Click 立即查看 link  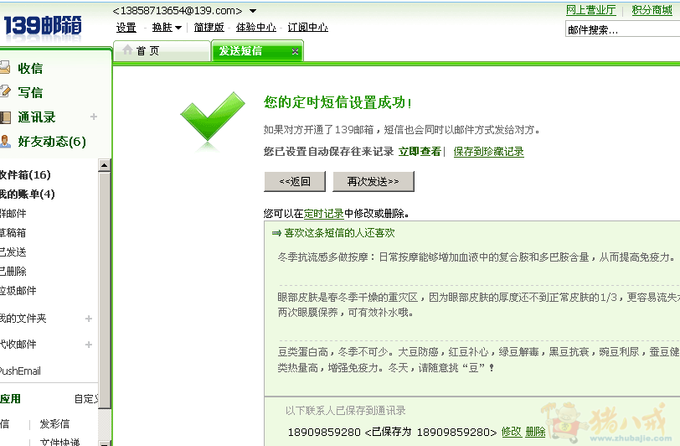coord(420,151)
